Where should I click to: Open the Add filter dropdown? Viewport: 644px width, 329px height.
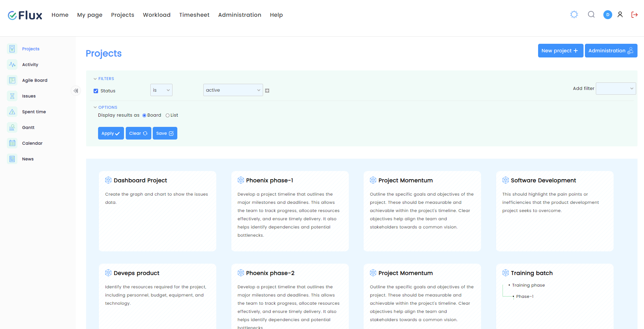(616, 89)
